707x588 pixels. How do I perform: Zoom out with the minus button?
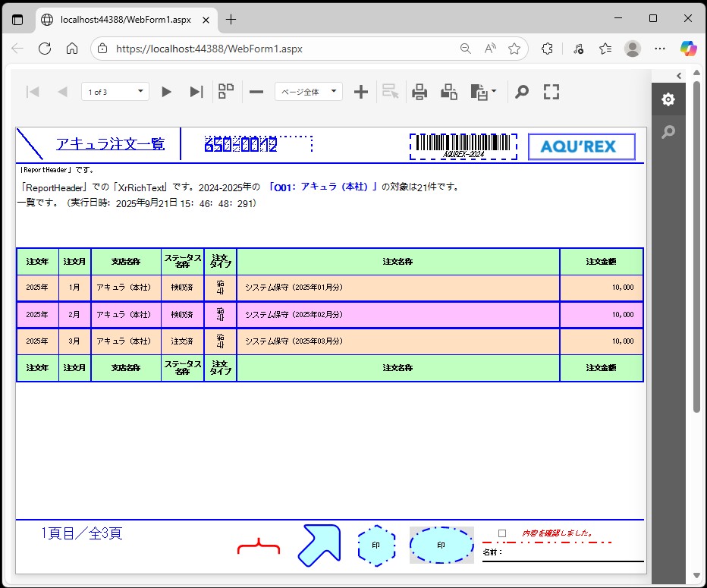[x=256, y=92]
